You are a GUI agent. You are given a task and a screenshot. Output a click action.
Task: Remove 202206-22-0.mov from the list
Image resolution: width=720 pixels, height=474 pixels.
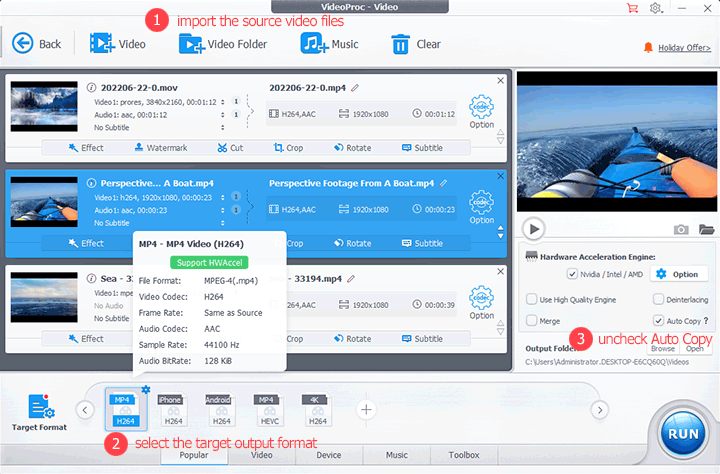[x=501, y=80]
